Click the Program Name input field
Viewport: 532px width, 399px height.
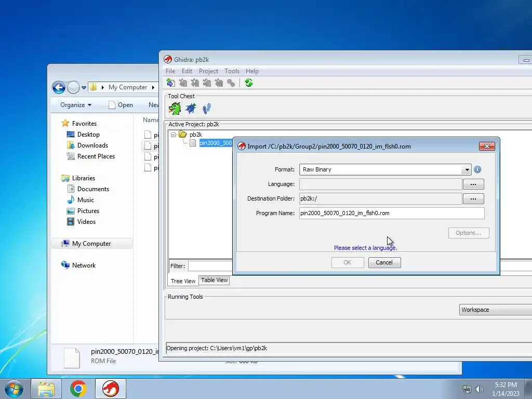[x=392, y=213]
